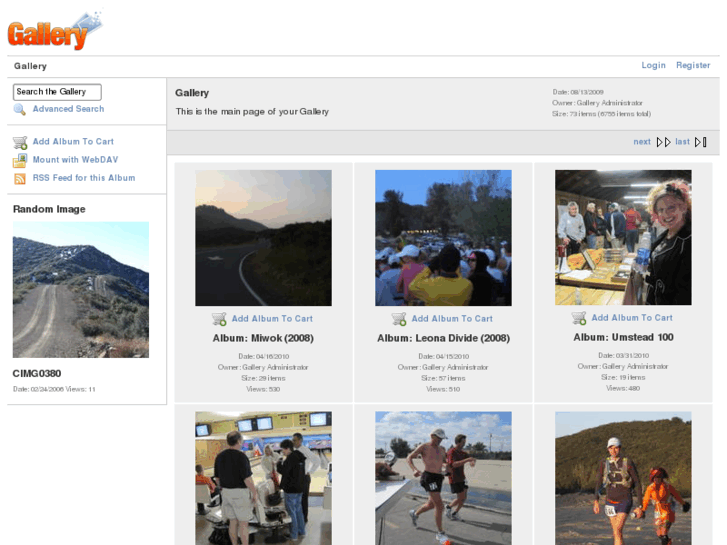Click 'Views: 510' under Leona Divide
727x545 pixels.
point(443,390)
